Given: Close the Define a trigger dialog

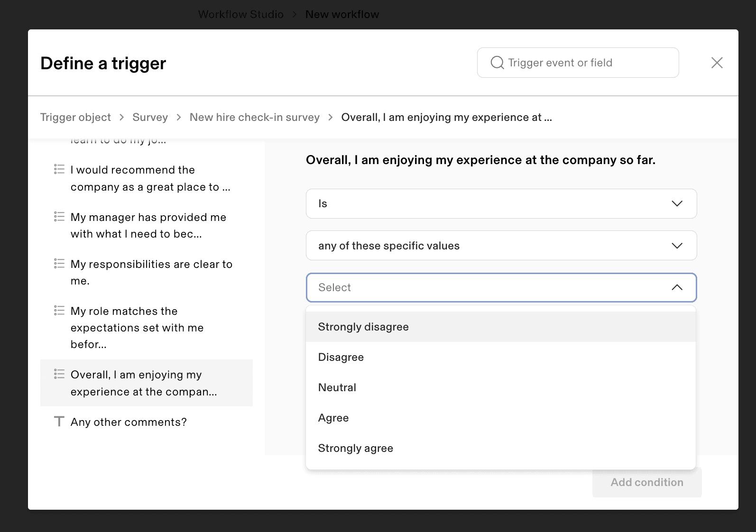Looking at the screenshot, I should coord(717,63).
